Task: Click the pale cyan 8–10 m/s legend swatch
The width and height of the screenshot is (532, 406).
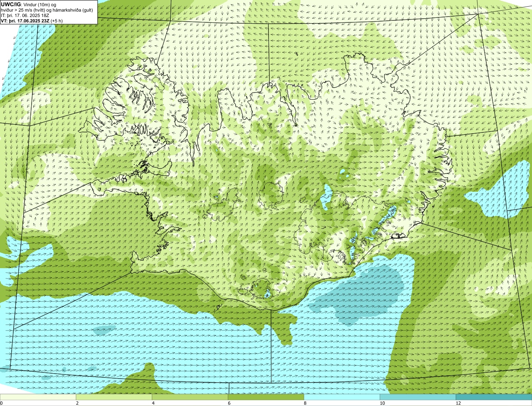Action: 342,397
